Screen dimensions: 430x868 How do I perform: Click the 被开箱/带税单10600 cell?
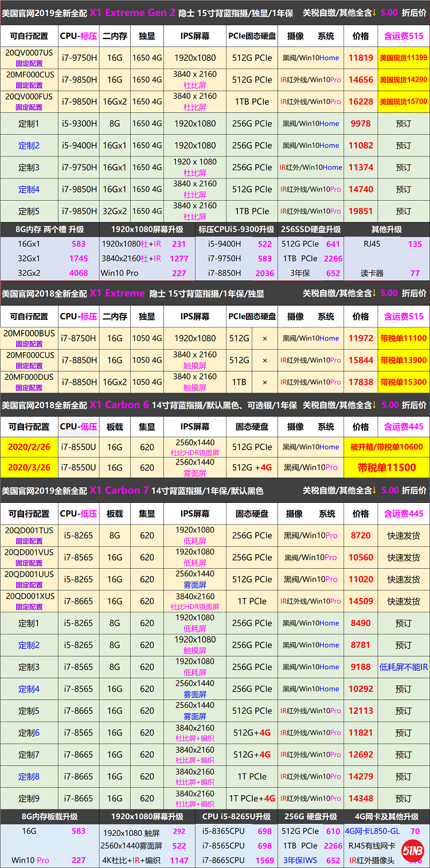tap(386, 447)
